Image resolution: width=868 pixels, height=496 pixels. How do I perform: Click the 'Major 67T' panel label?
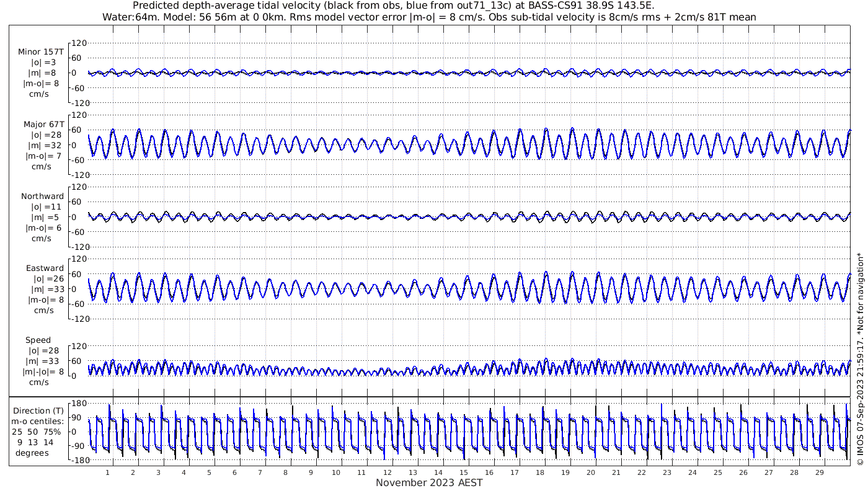[43, 124]
